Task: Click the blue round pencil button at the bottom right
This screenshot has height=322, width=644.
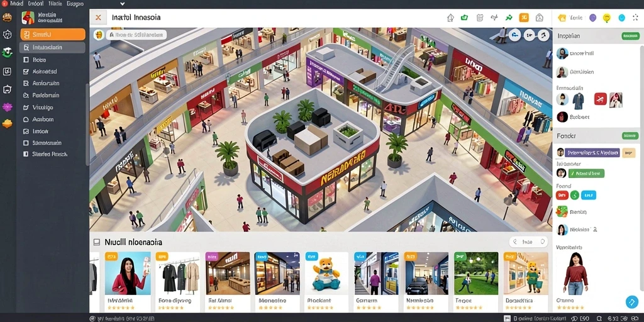Action: [631, 302]
